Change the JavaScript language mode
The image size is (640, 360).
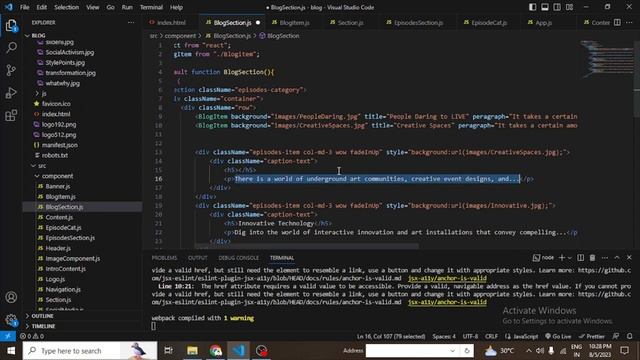point(522,336)
